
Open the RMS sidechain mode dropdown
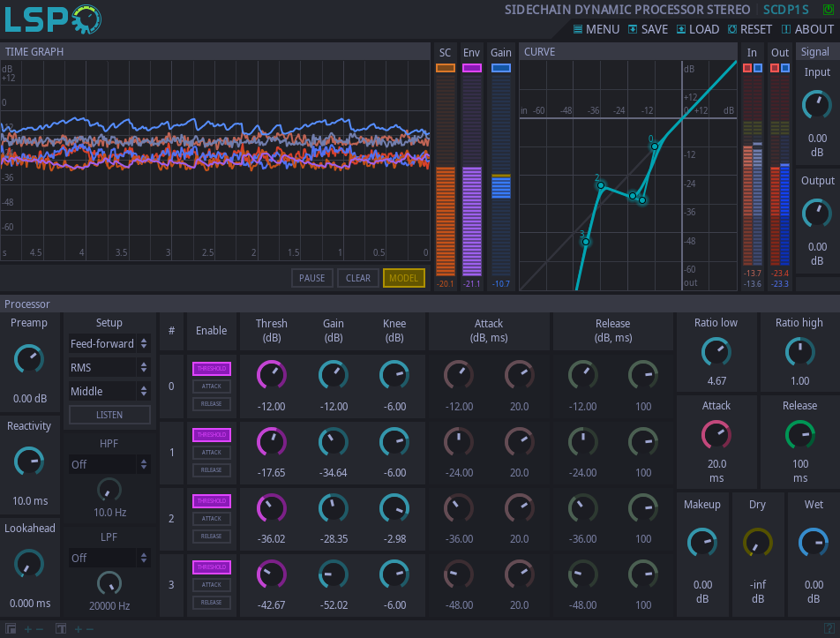pyautogui.click(x=109, y=367)
